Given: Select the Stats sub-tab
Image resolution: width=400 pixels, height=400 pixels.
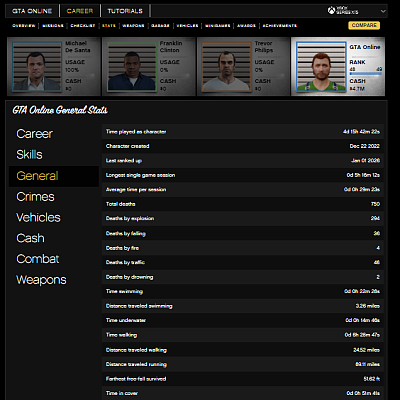Looking at the screenshot, I should click(x=109, y=26).
